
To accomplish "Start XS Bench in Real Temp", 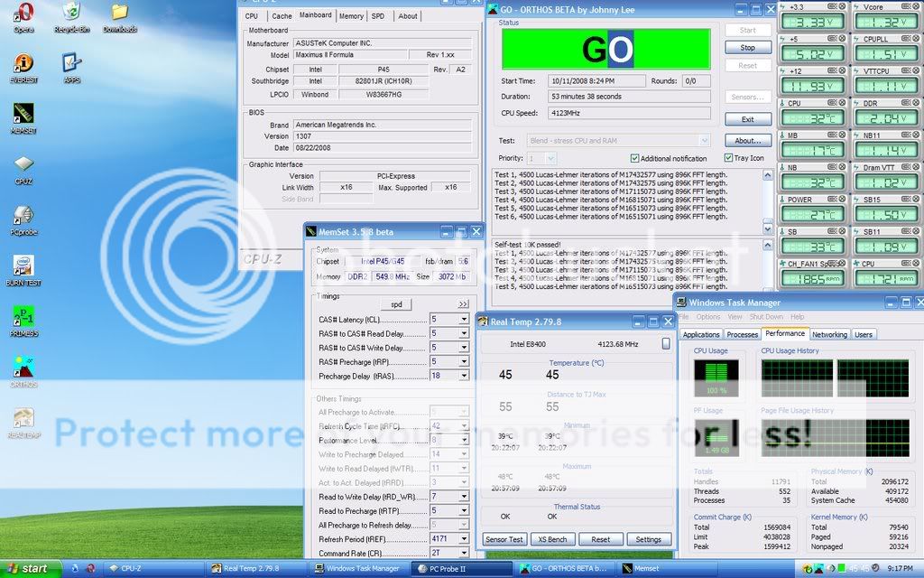I will [552, 539].
